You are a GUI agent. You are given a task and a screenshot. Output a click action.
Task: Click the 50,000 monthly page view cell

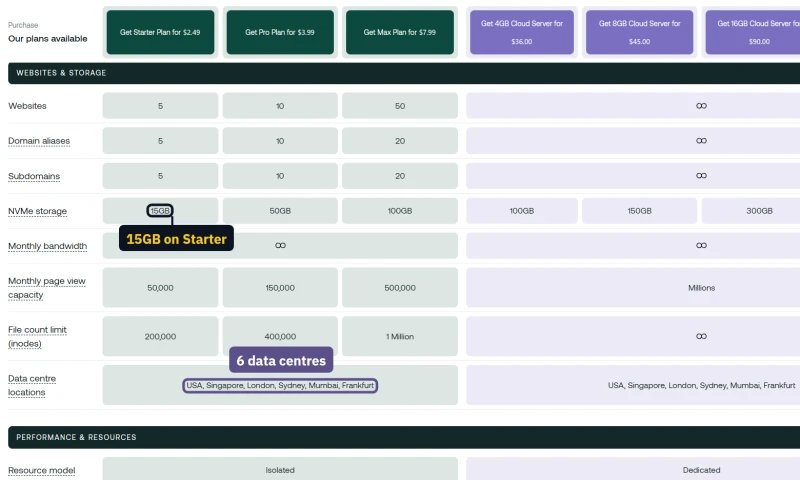160,288
